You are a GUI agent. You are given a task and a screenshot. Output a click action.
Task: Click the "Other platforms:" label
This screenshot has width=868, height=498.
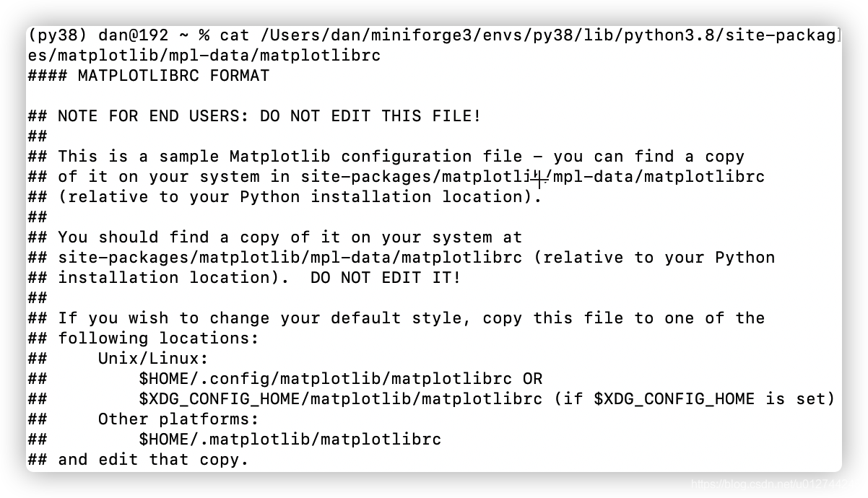[178, 419]
